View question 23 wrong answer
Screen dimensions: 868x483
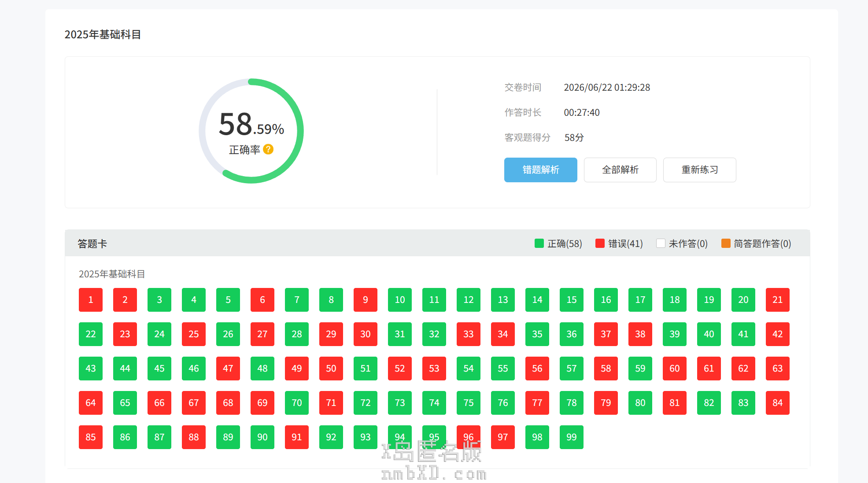[x=125, y=334]
